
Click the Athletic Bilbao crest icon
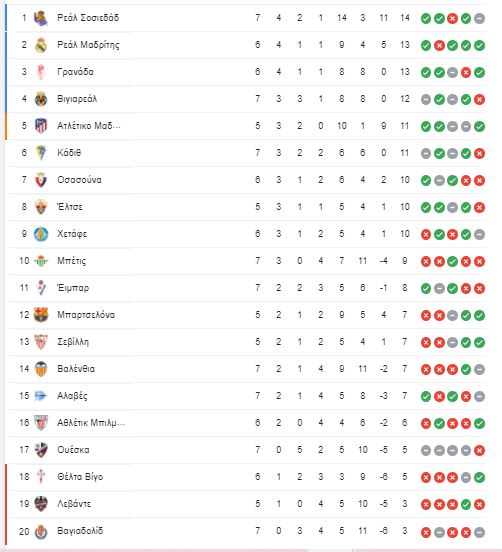coord(41,423)
